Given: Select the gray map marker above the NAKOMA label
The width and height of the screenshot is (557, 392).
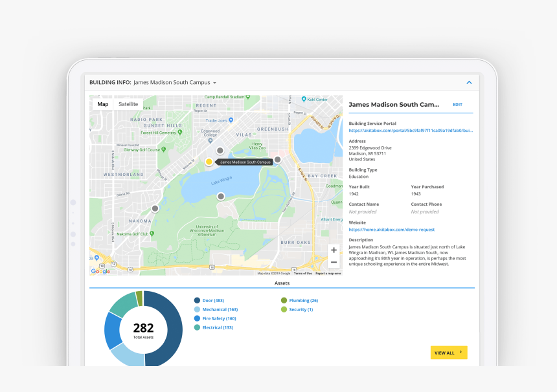Looking at the screenshot, I should (155, 208).
